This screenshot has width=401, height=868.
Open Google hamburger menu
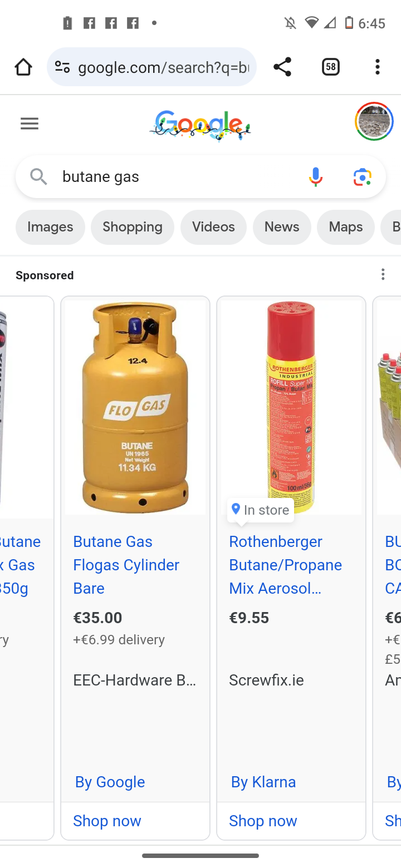tap(30, 124)
